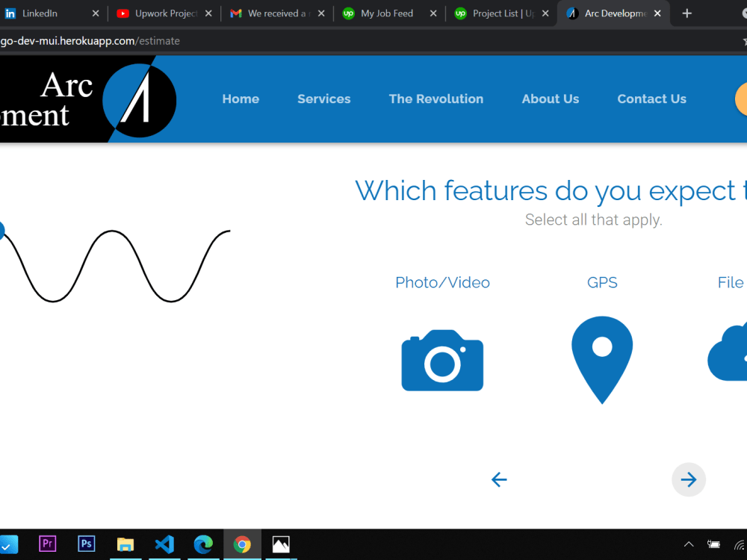
Task: Switch to Chrome in the taskbar
Action: pos(242,544)
